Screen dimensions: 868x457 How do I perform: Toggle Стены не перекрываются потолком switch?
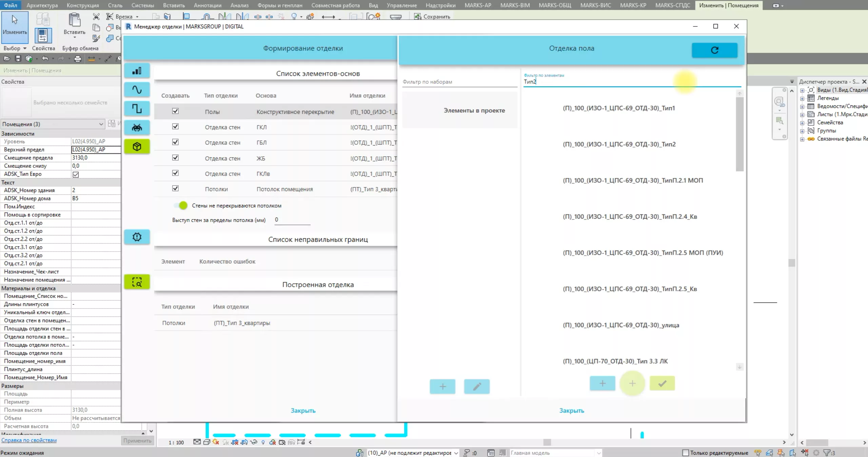click(181, 205)
